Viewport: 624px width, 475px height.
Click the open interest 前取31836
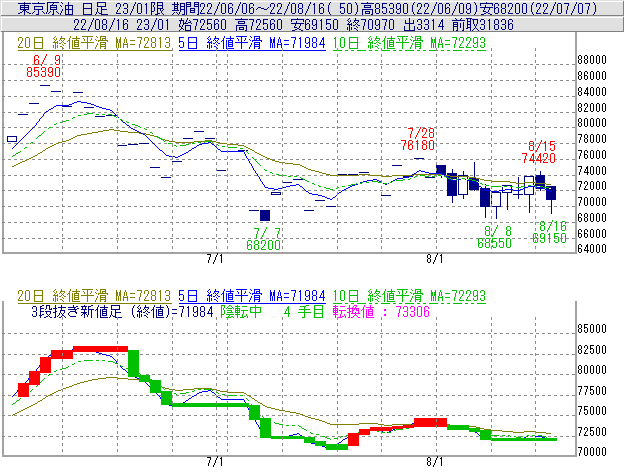[x=483, y=25]
